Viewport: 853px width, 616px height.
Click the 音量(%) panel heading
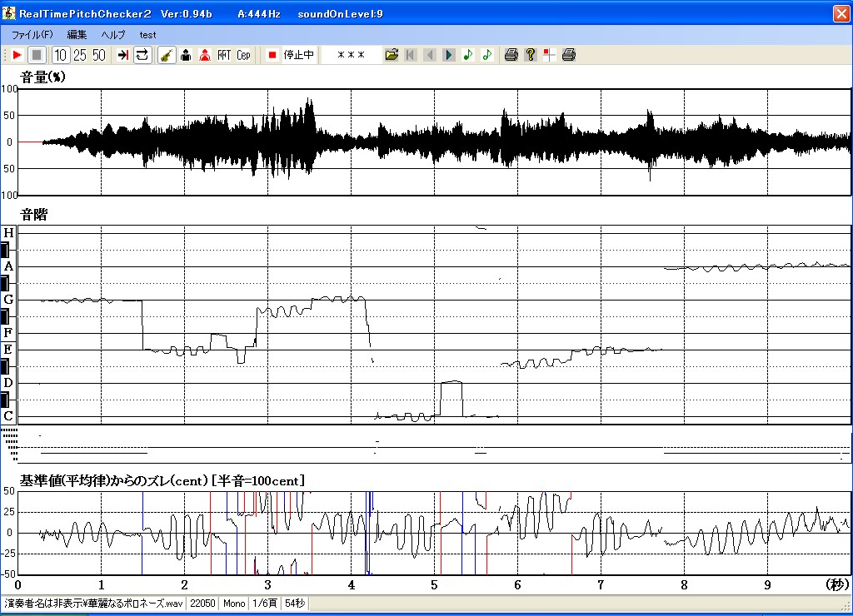coord(43,77)
